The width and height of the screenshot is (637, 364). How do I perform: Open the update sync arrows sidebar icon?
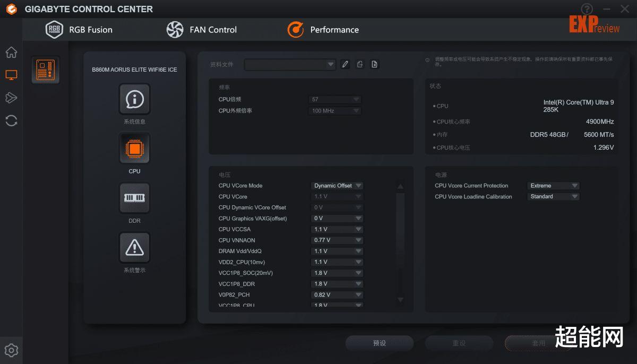point(11,120)
